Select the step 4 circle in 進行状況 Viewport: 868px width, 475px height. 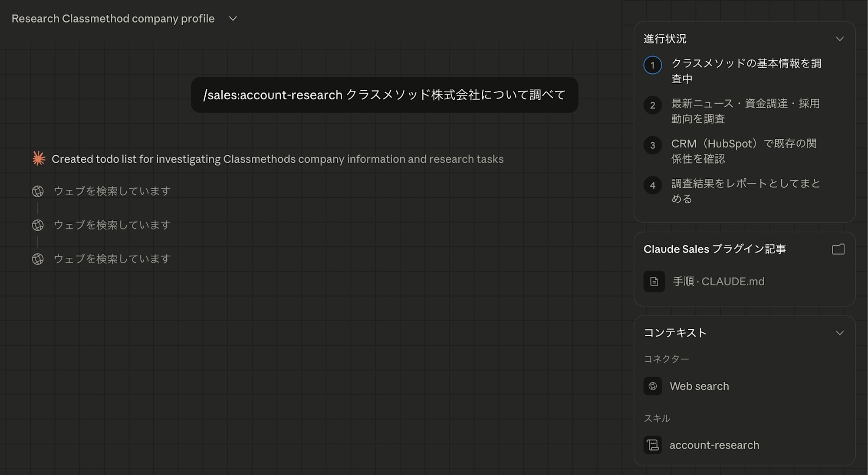pyautogui.click(x=652, y=185)
